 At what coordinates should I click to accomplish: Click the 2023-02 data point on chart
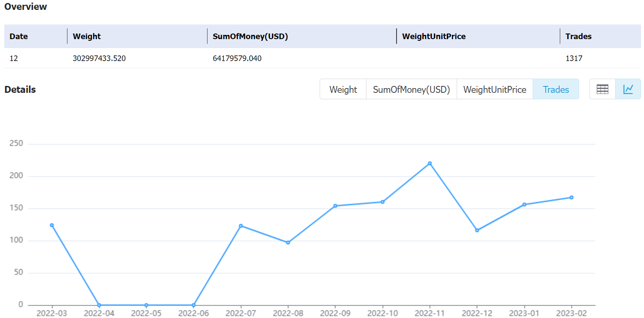tap(571, 197)
